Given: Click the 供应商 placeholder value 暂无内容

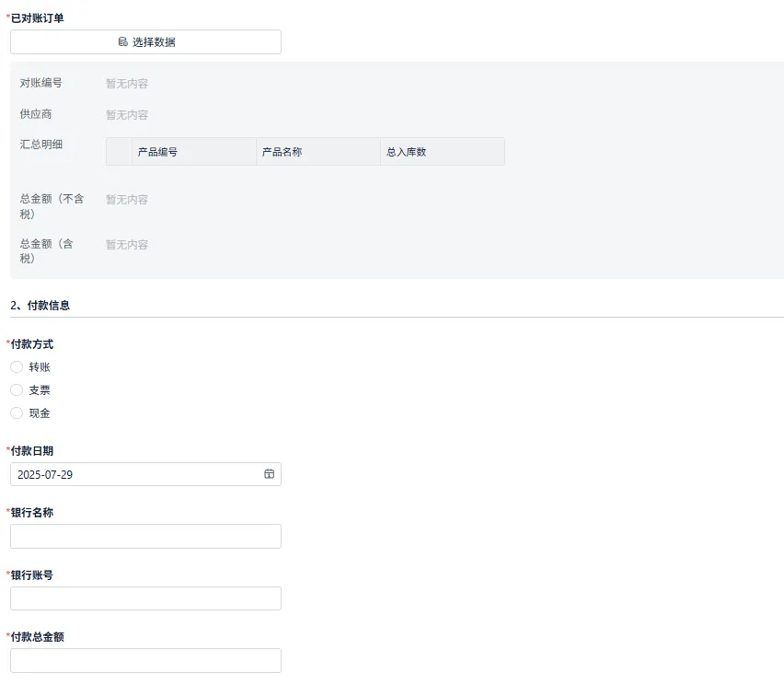Looking at the screenshot, I should pyautogui.click(x=127, y=115).
